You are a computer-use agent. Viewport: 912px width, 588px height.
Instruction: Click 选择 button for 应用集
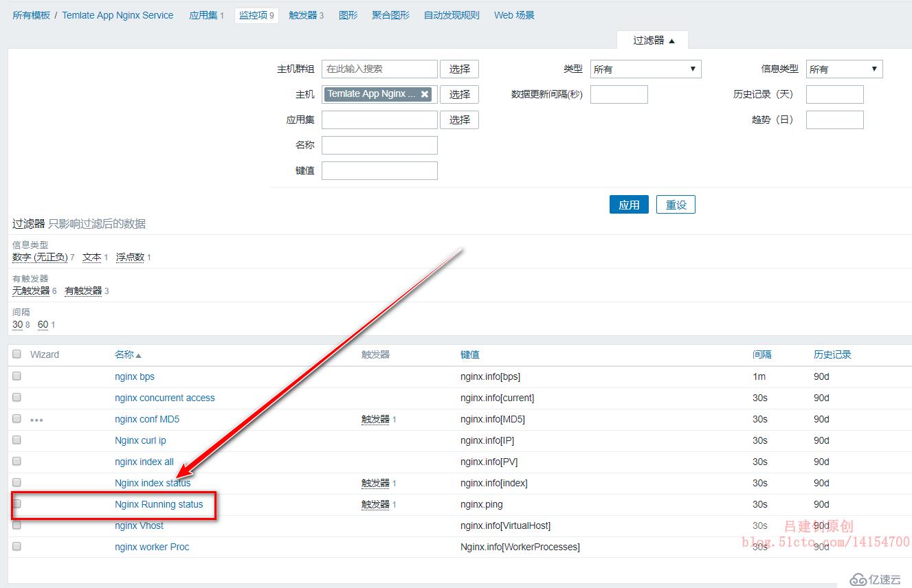[x=459, y=120]
